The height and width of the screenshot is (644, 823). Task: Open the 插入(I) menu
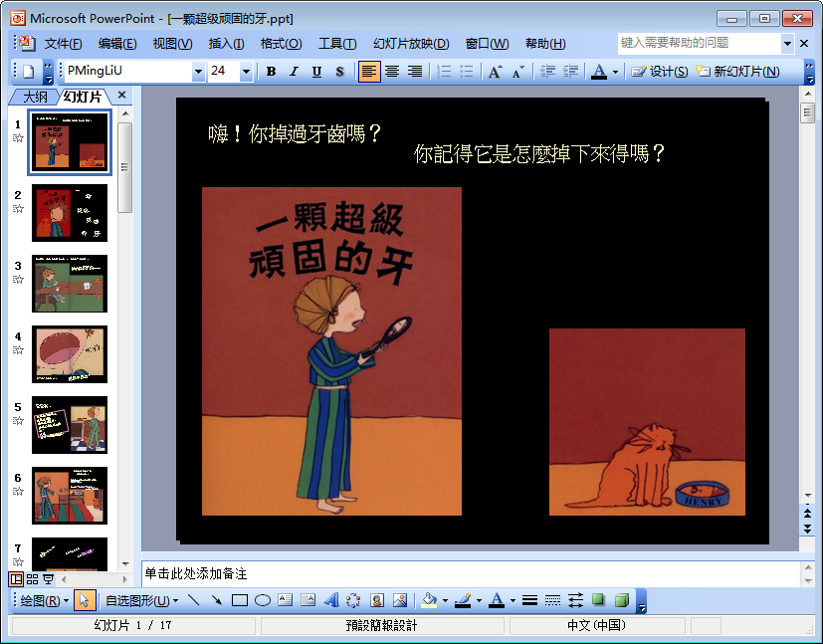coord(226,44)
